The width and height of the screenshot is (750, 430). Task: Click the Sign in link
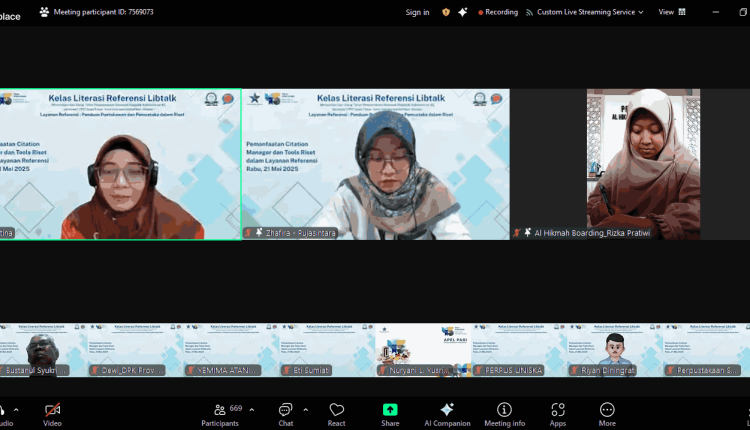[x=417, y=12]
